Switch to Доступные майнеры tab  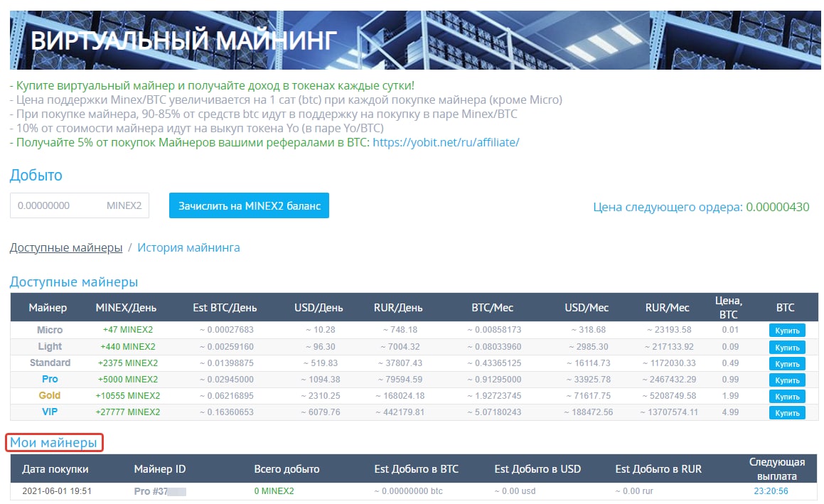click(66, 247)
